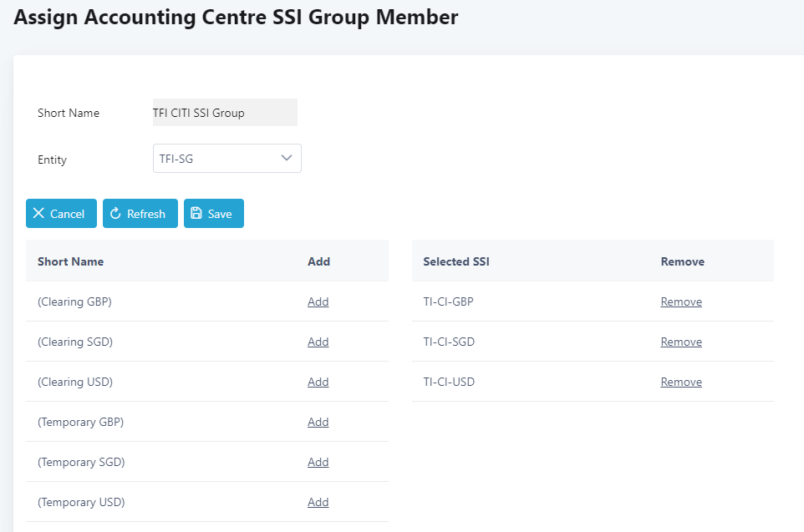Remove TI-CI-USD from selected SSI

[681, 382]
